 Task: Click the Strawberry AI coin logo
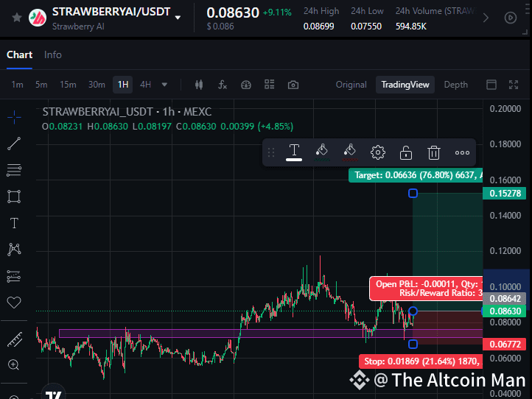tap(38, 18)
